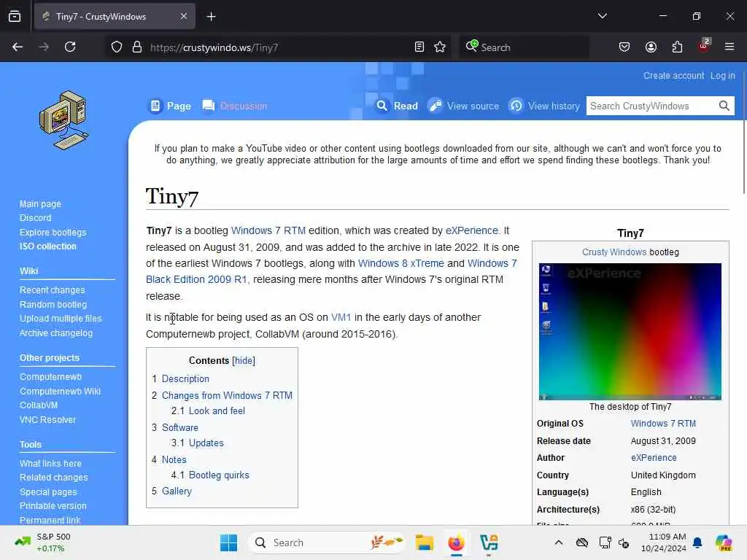This screenshot has width=747, height=560.
Task: Reload the current page
Action: [70, 47]
